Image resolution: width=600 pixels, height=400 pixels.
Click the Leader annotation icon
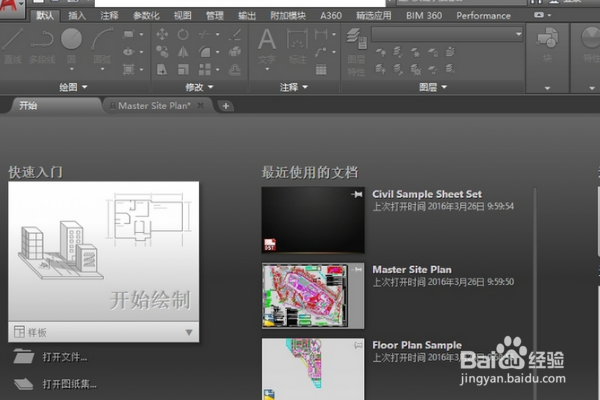point(321,52)
